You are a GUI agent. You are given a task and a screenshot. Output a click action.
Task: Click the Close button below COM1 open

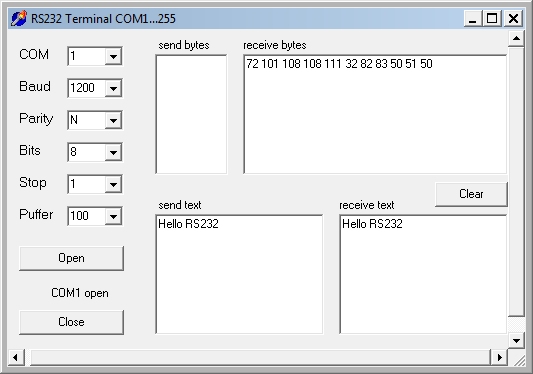pos(71,322)
